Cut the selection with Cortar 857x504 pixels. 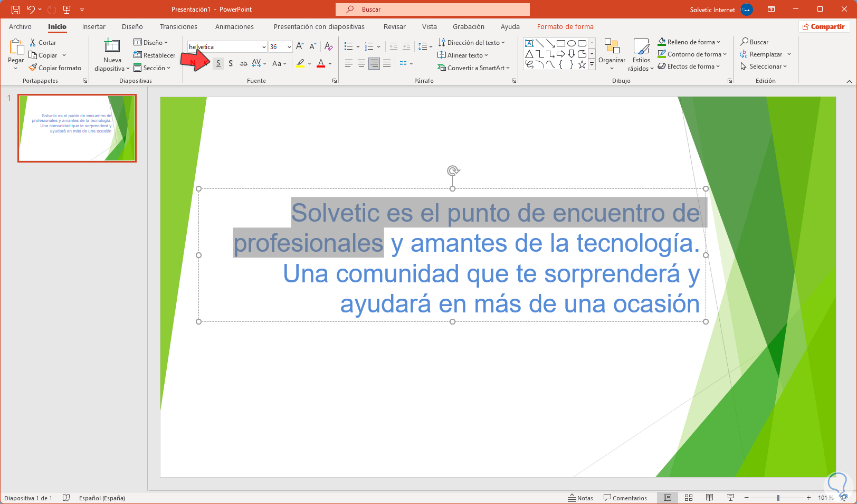pos(43,43)
